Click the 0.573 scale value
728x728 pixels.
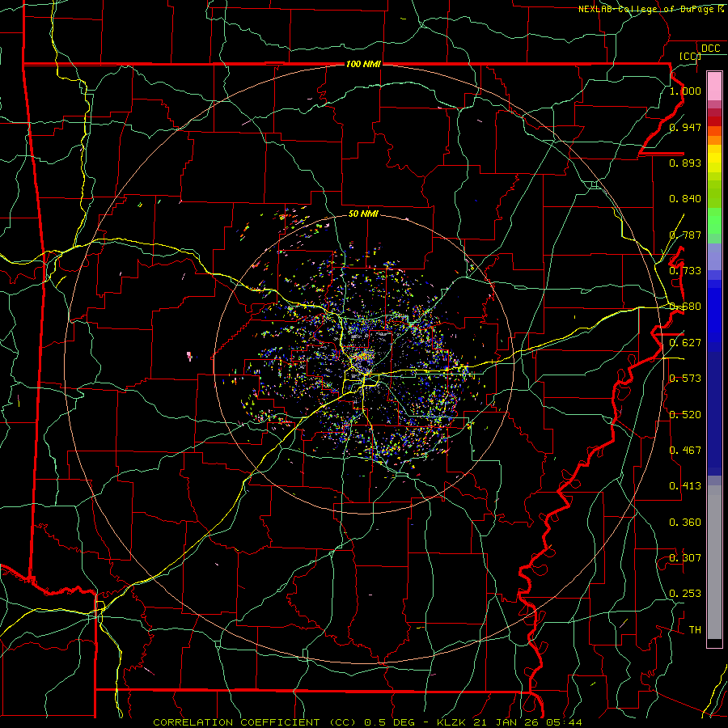pyautogui.click(x=685, y=379)
